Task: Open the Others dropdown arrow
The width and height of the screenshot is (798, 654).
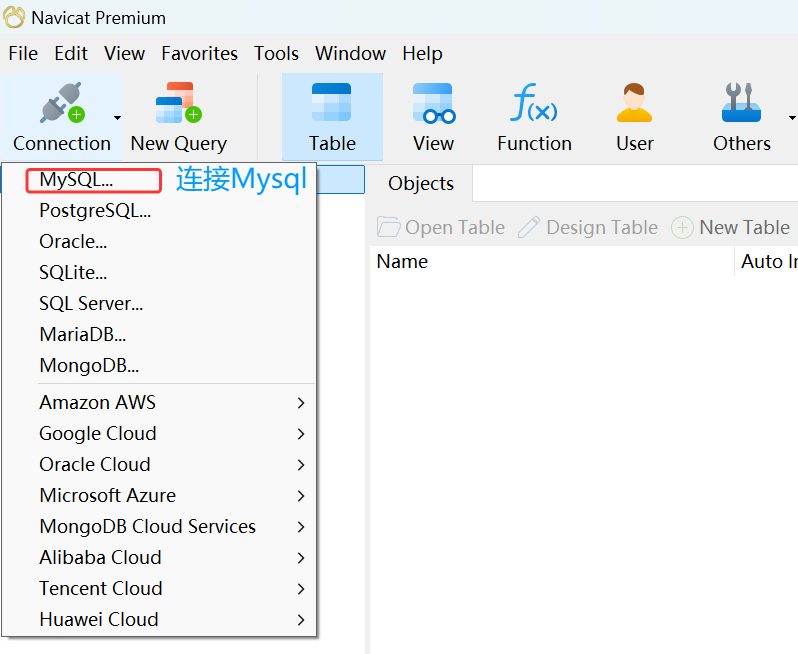Action: (792, 118)
